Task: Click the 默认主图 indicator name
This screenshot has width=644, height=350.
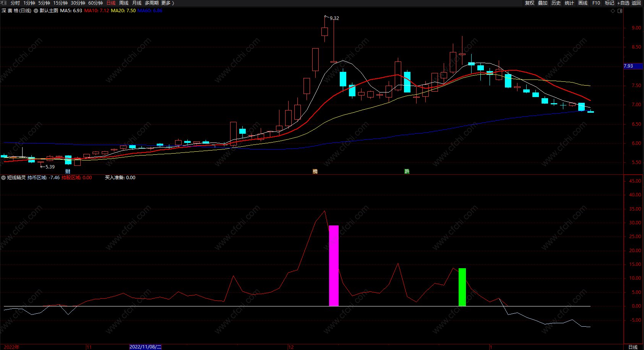Action: [49, 11]
